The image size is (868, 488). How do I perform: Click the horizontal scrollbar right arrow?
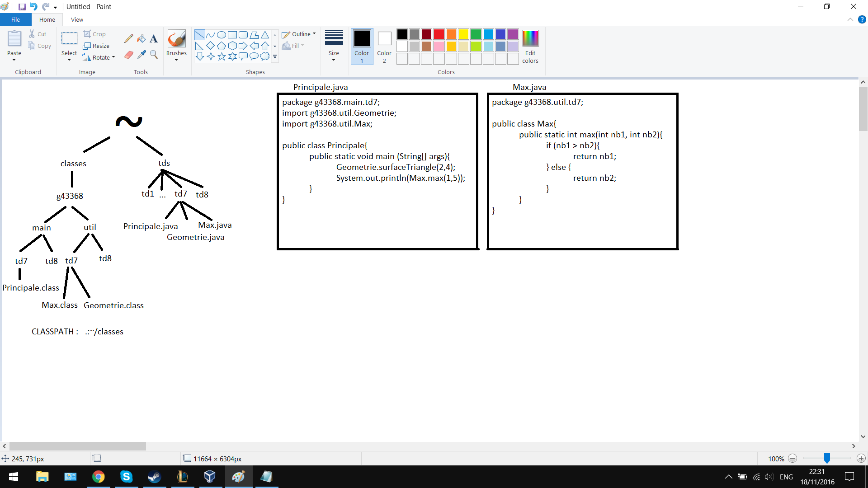click(x=854, y=446)
